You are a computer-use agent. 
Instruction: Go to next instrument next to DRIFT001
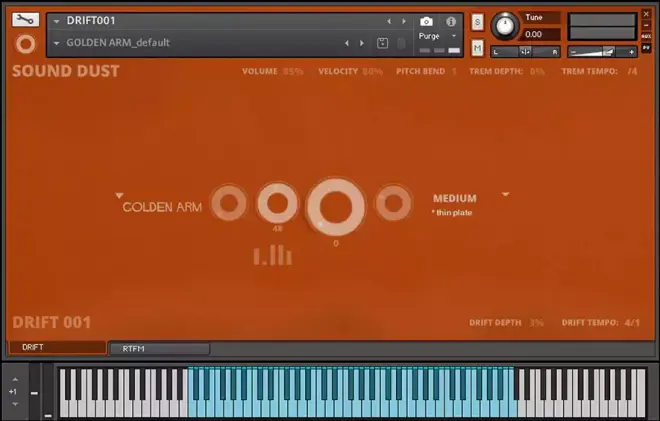tap(404, 21)
